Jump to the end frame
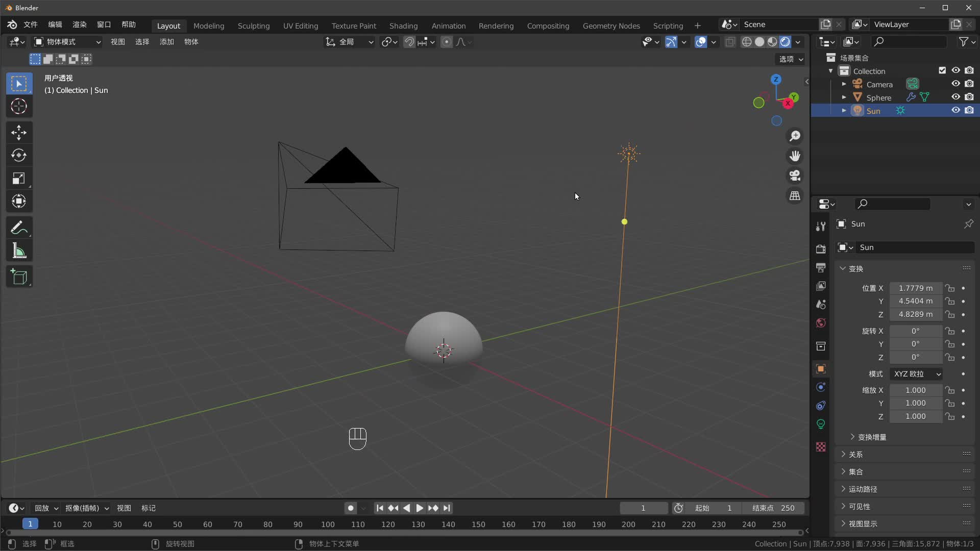The height and width of the screenshot is (551, 980). 447,508
